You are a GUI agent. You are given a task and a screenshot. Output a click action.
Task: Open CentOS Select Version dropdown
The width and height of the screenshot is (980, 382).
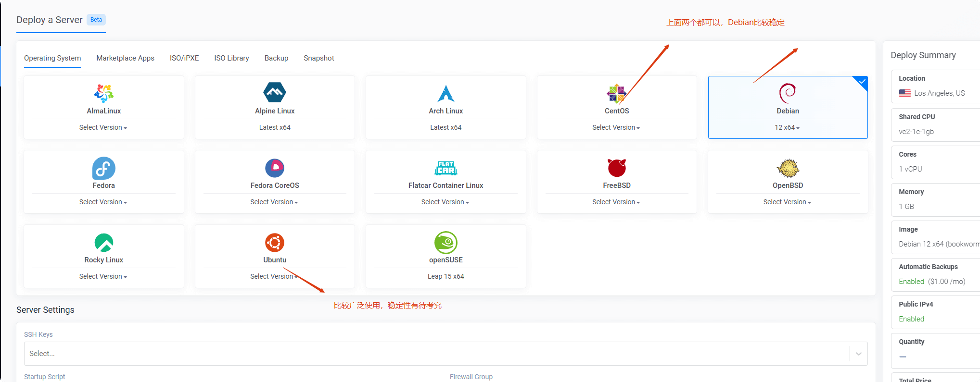[616, 127]
